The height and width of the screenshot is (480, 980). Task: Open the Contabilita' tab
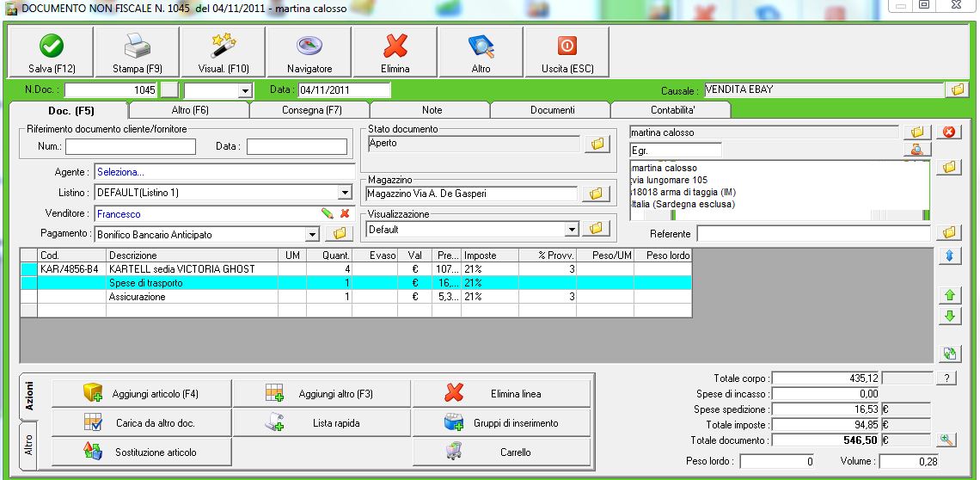click(x=672, y=110)
